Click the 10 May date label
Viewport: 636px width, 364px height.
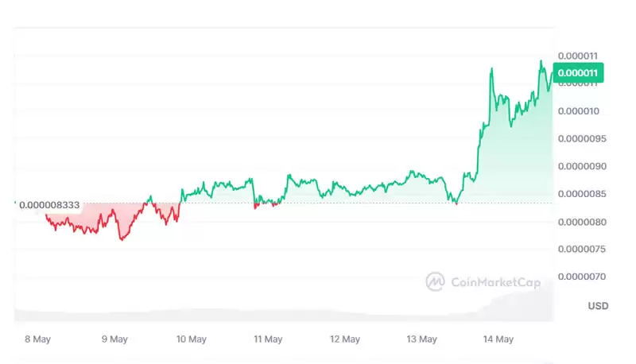click(192, 339)
